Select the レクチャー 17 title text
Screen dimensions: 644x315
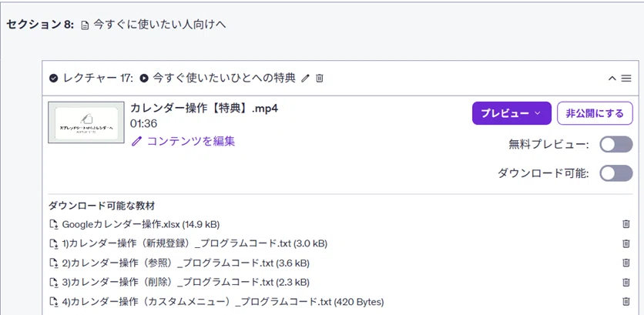(x=224, y=78)
